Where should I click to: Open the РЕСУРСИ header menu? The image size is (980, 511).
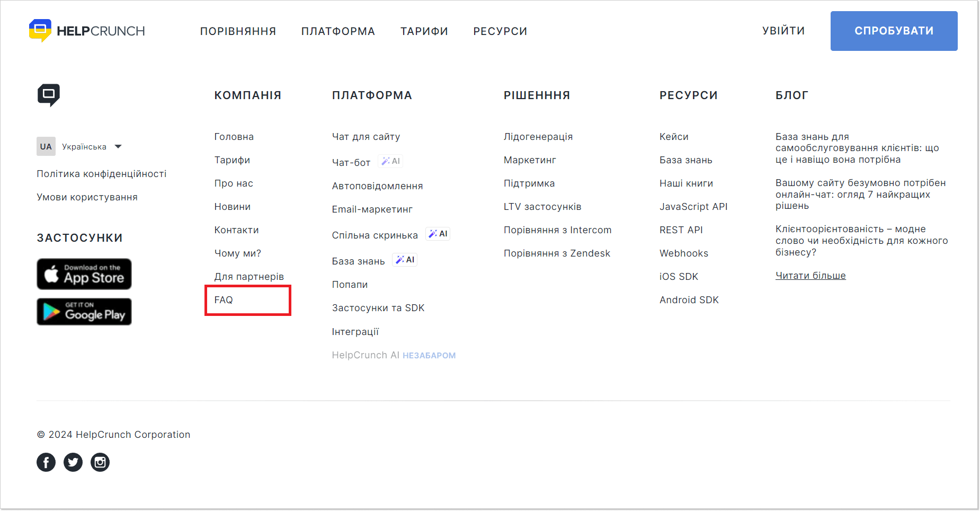click(x=500, y=31)
